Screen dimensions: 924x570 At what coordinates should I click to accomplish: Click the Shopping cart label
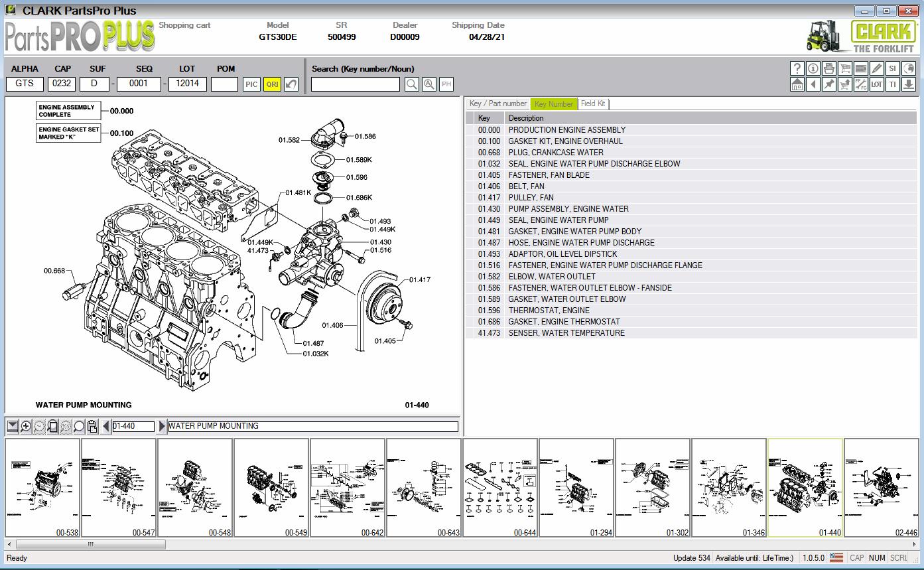coord(184,25)
